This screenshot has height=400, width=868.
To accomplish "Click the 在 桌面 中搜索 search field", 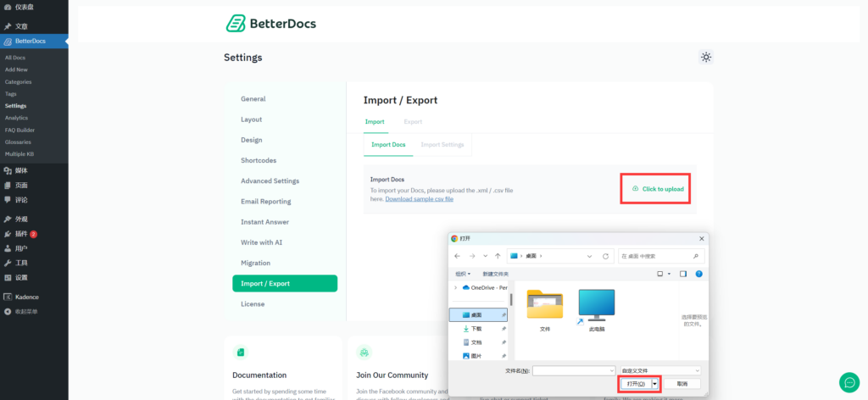I will pos(661,256).
